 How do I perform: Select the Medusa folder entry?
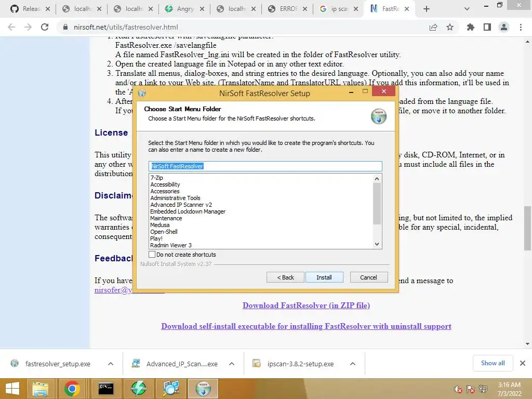coord(160,225)
